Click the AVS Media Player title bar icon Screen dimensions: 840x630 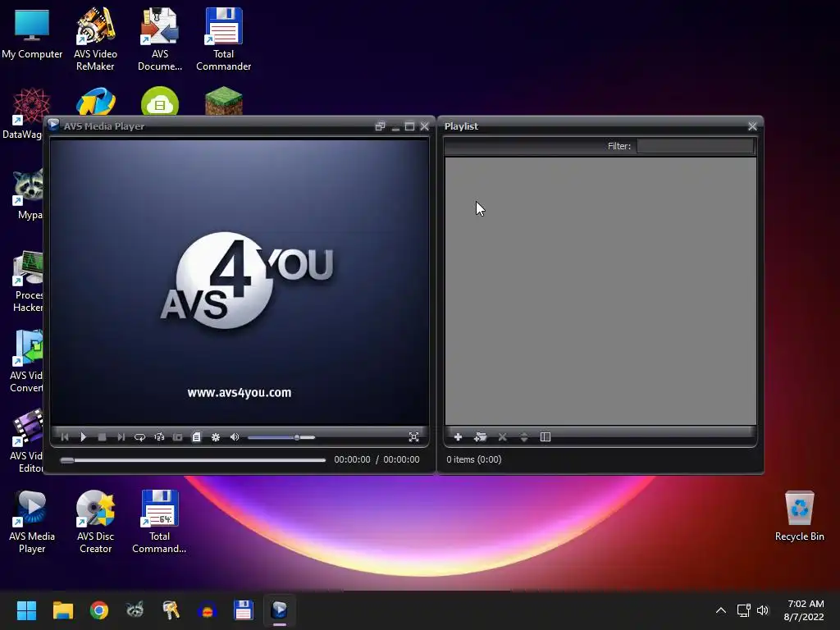coord(53,126)
